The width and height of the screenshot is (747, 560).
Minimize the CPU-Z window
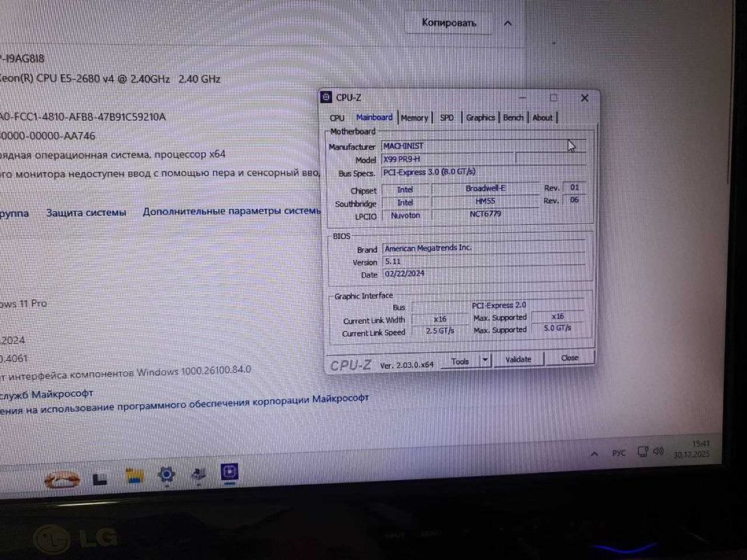[x=523, y=98]
